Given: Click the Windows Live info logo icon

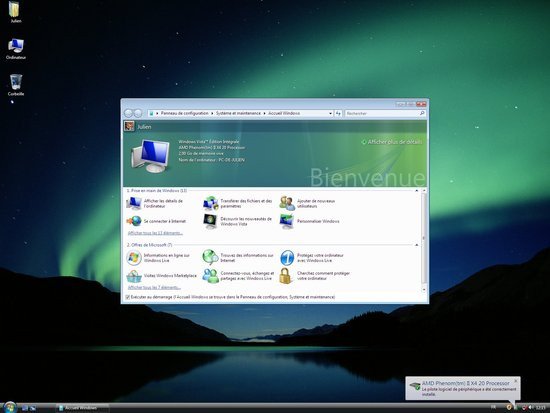Looking at the screenshot, I should point(134,258).
